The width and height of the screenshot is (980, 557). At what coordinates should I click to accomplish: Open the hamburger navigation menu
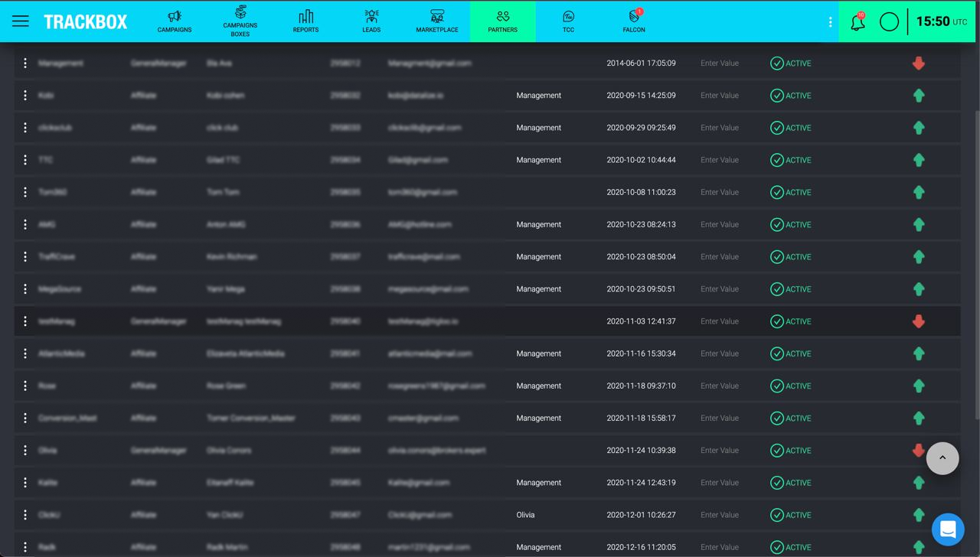[21, 21]
